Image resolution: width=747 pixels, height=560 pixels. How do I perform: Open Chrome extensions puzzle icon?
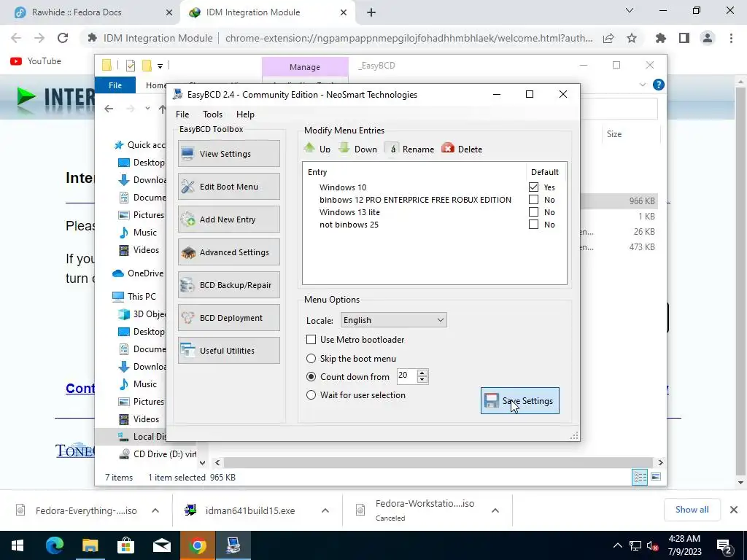pyautogui.click(x=661, y=38)
